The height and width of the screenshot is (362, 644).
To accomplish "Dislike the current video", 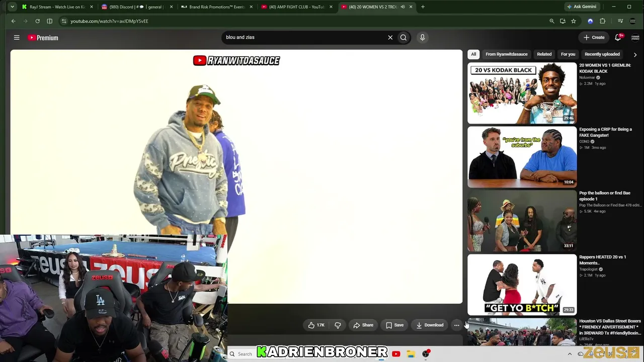I will pos(338,325).
